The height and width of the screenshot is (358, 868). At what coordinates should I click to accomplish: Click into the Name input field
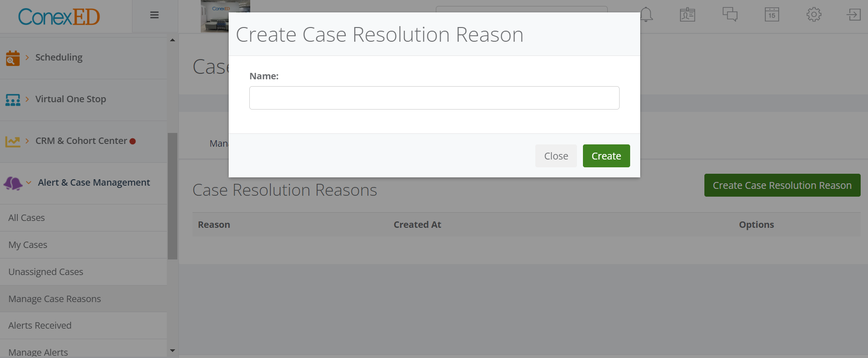(434, 98)
